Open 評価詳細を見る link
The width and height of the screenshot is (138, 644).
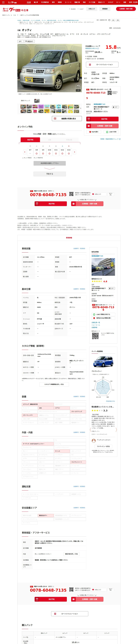tap(110, 401)
